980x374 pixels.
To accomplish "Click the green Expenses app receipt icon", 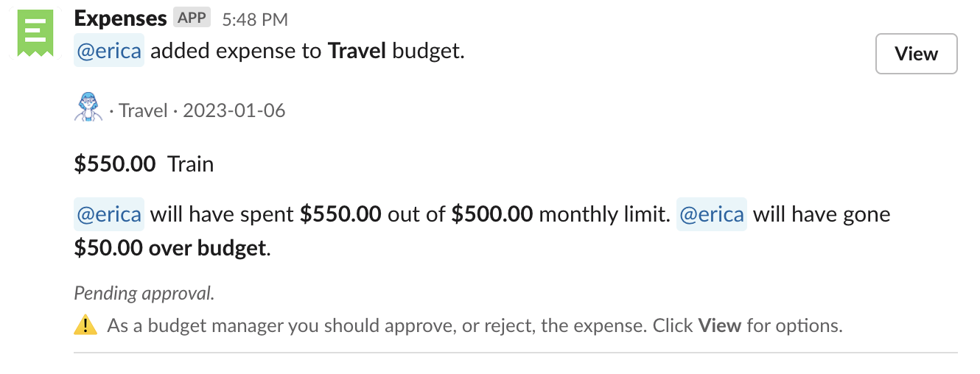I will (35, 33).
